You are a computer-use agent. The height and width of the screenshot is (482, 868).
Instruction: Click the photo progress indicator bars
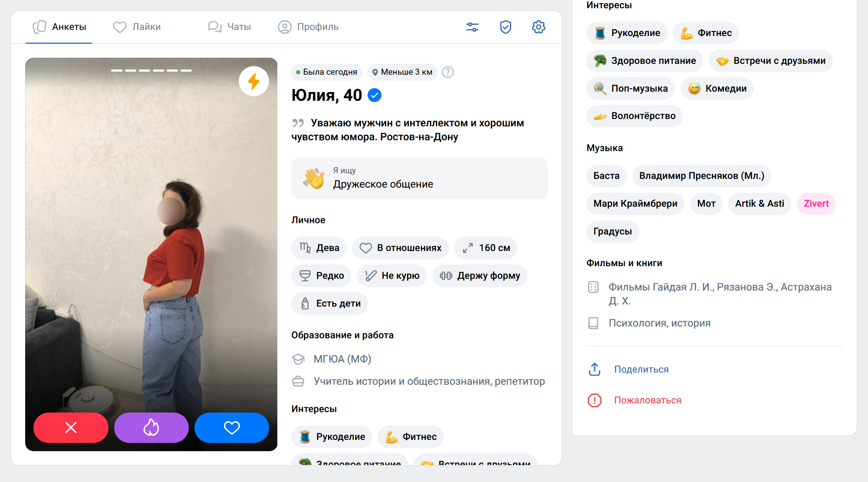151,70
